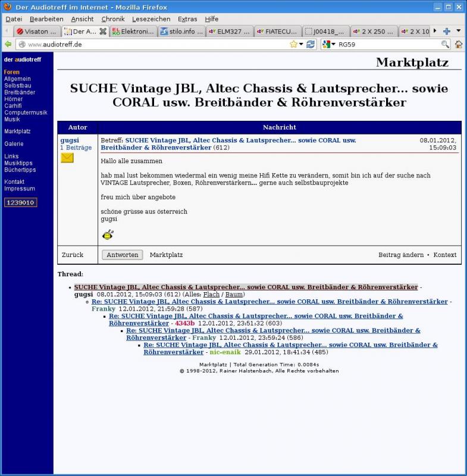Click the bookmark star icon in URL bar
Viewport: 467px width, 476px height.
pos(293,44)
